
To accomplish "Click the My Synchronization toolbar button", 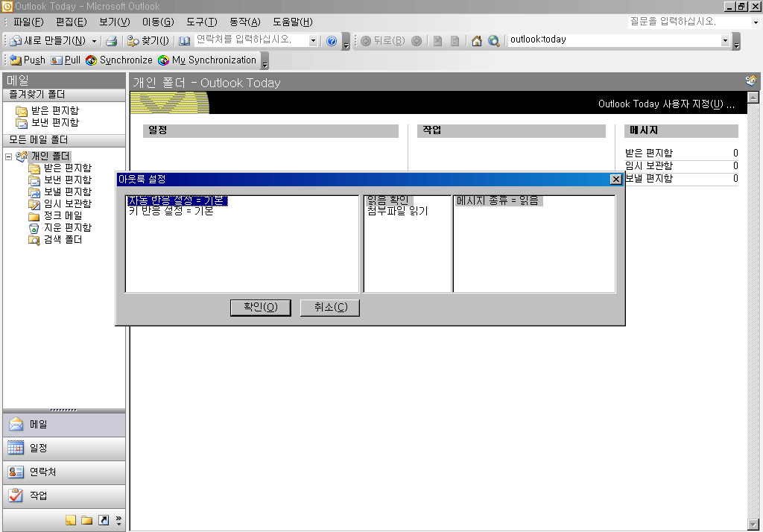I will [207, 60].
